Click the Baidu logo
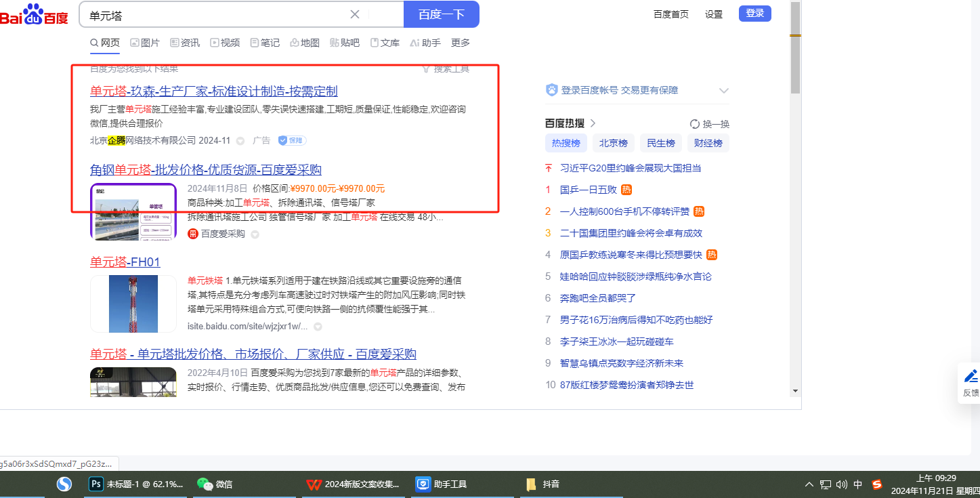Image resolution: width=980 pixels, height=498 pixels. click(x=34, y=14)
